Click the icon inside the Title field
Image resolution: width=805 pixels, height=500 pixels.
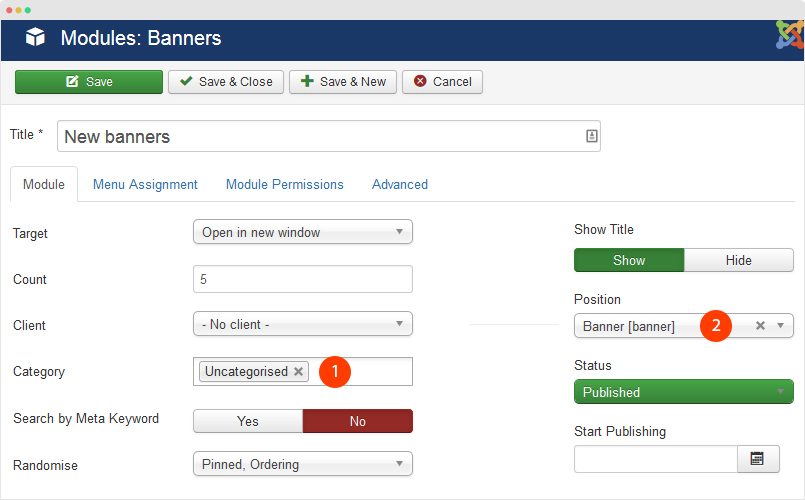pos(591,136)
